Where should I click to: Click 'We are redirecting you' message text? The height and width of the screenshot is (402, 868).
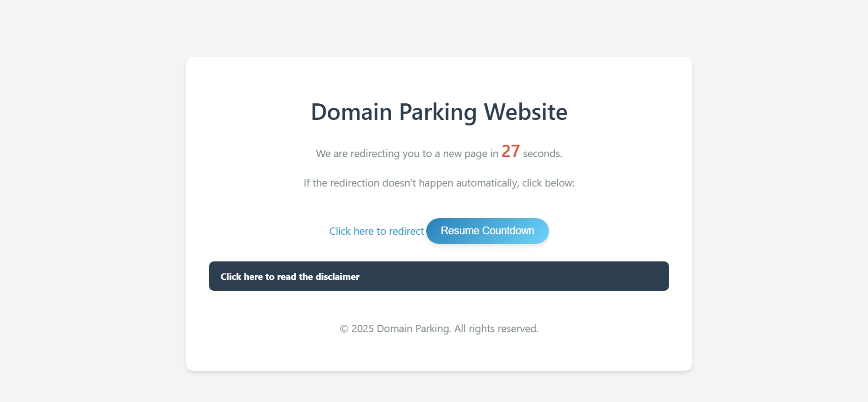[x=439, y=152]
